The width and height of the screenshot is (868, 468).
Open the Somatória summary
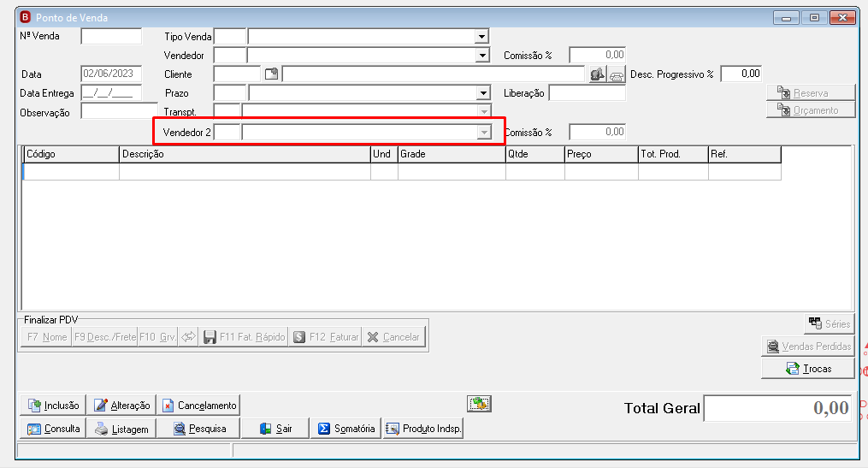(346, 429)
